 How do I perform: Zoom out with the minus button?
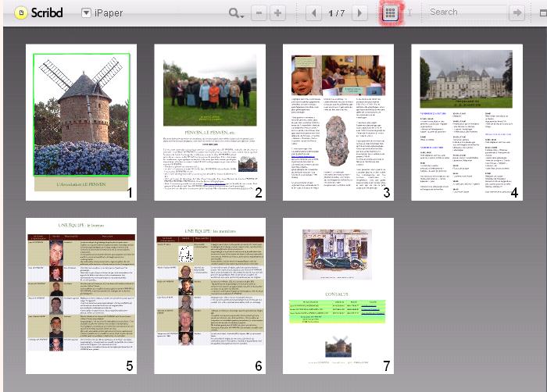(259, 12)
